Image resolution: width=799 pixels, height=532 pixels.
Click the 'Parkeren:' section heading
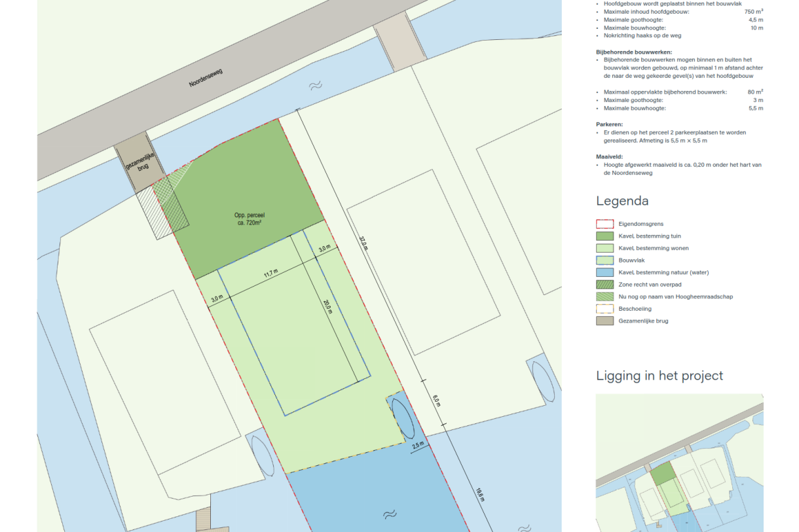pyautogui.click(x=609, y=124)
